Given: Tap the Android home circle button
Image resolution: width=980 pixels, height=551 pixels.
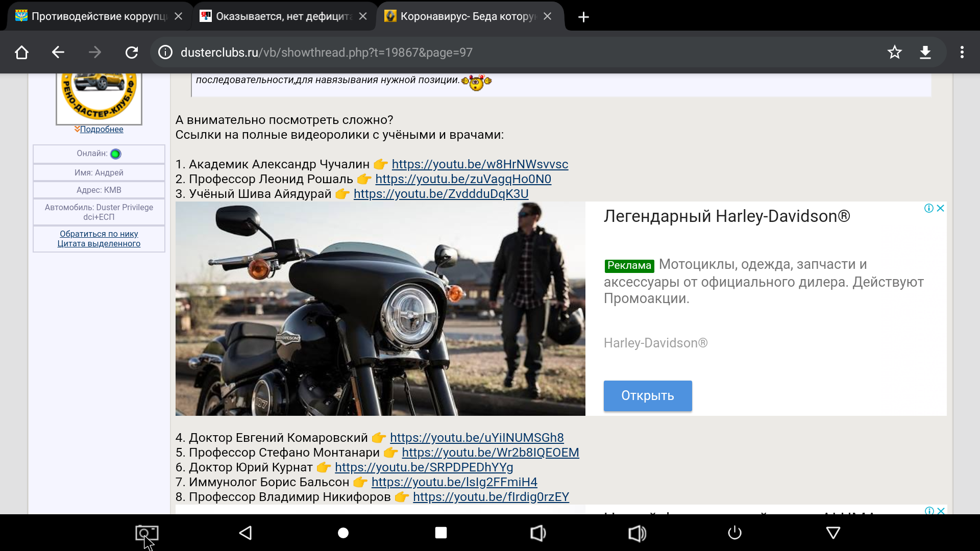Looking at the screenshot, I should coord(344,533).
